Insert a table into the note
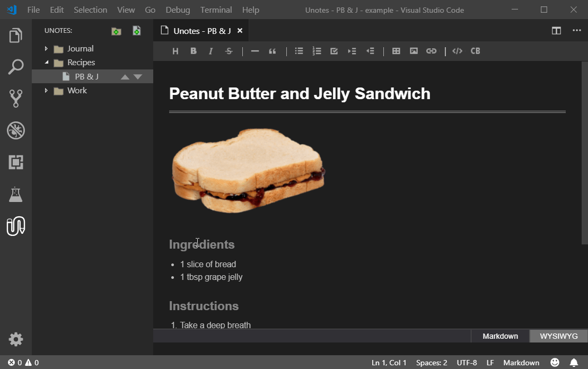The width and height of the screenshot is (588, 369). click(396, 51)
